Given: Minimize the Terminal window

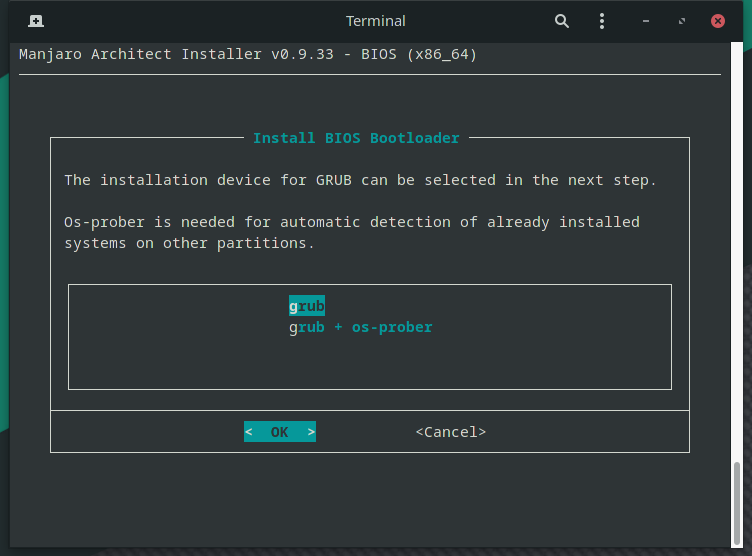Looking at the screenshot, I should click(647, 21).
